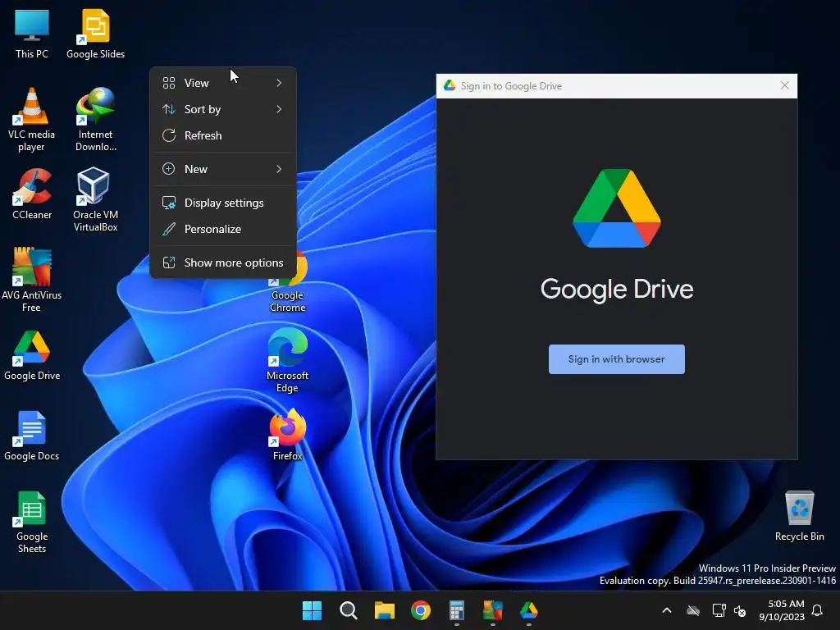
Task: Open the Calculator taskbar icon
Action: click(456, 610)
